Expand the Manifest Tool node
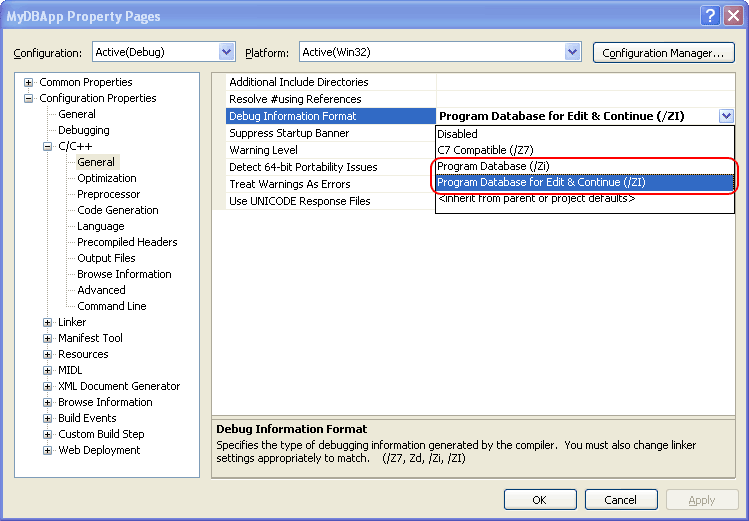This screenshot has width=749, height=521. tap(47, 338)
